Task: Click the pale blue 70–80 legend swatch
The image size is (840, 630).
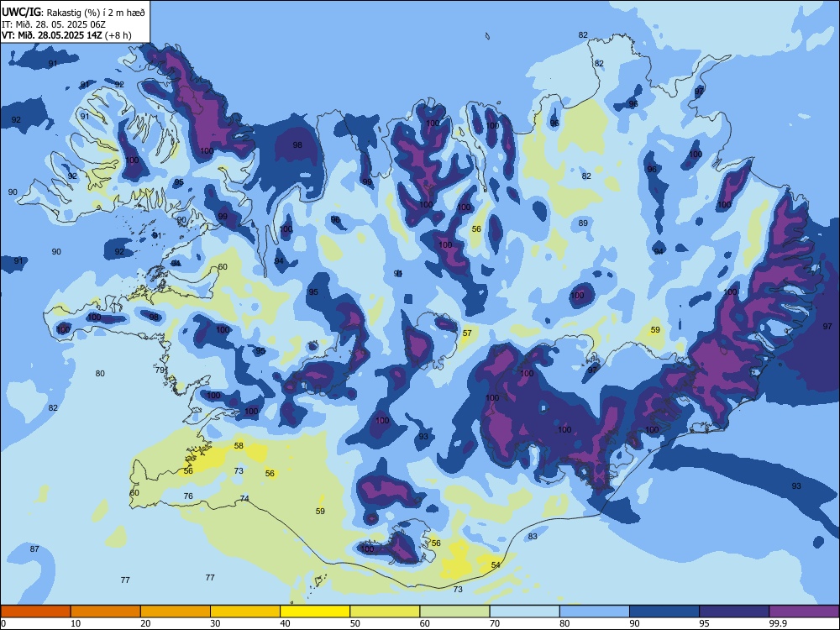Action: click(x=524, y=612)
